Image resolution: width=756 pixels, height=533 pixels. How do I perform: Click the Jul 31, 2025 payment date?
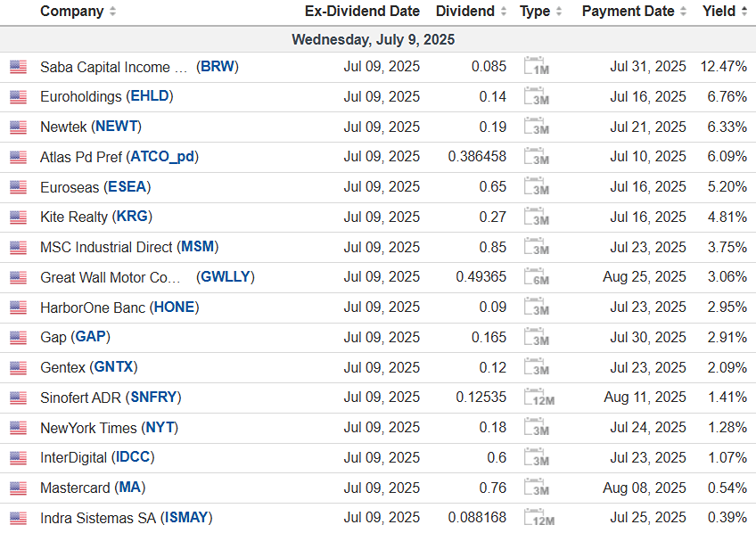[x=648, y=66]
